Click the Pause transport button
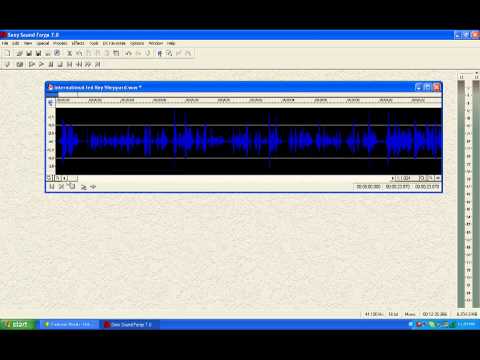 (51, 64)
